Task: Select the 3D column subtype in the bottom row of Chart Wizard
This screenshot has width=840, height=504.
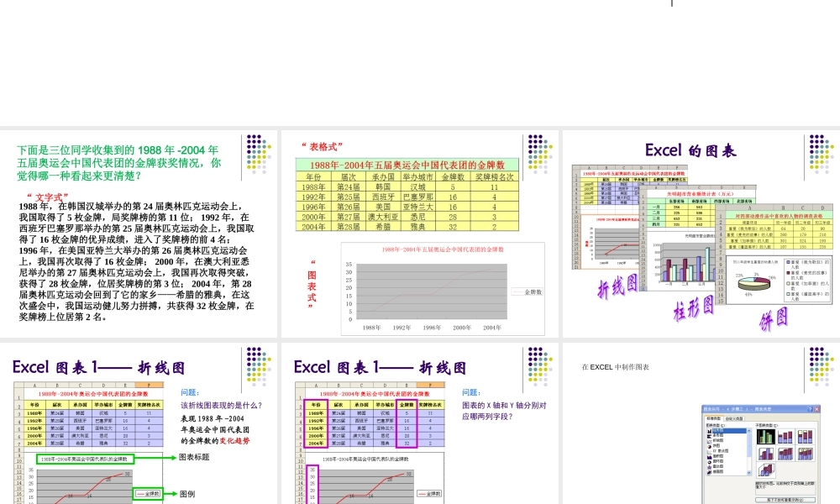Action: tap(765, 470)
